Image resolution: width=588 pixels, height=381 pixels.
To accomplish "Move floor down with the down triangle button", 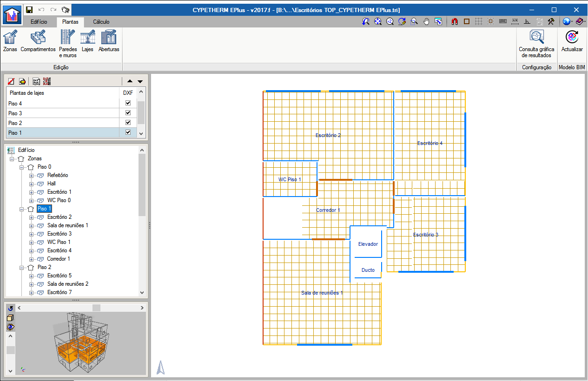I will click(140, 81).
